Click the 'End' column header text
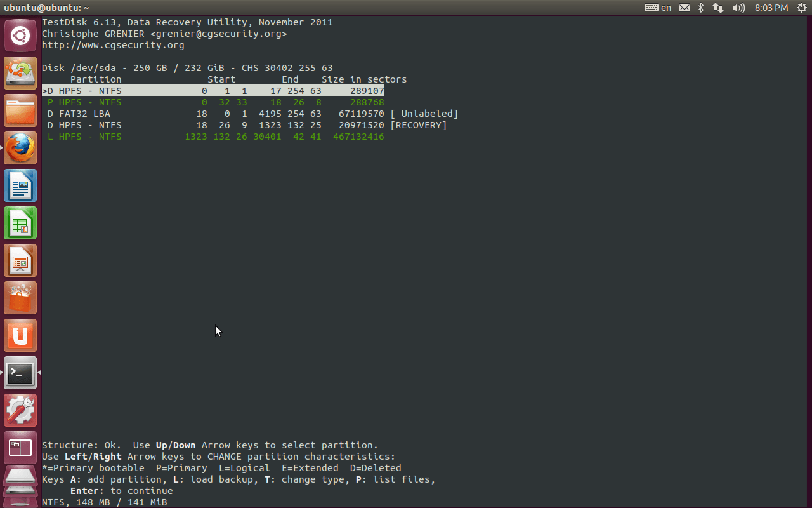 click(x=290, y=79)
